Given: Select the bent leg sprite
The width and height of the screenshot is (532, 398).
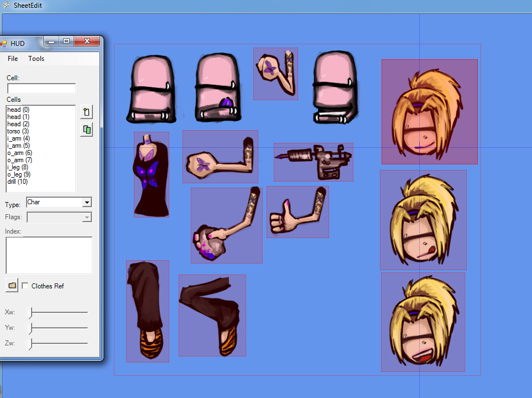Looking at the screenshot, I should pos(212,316).
